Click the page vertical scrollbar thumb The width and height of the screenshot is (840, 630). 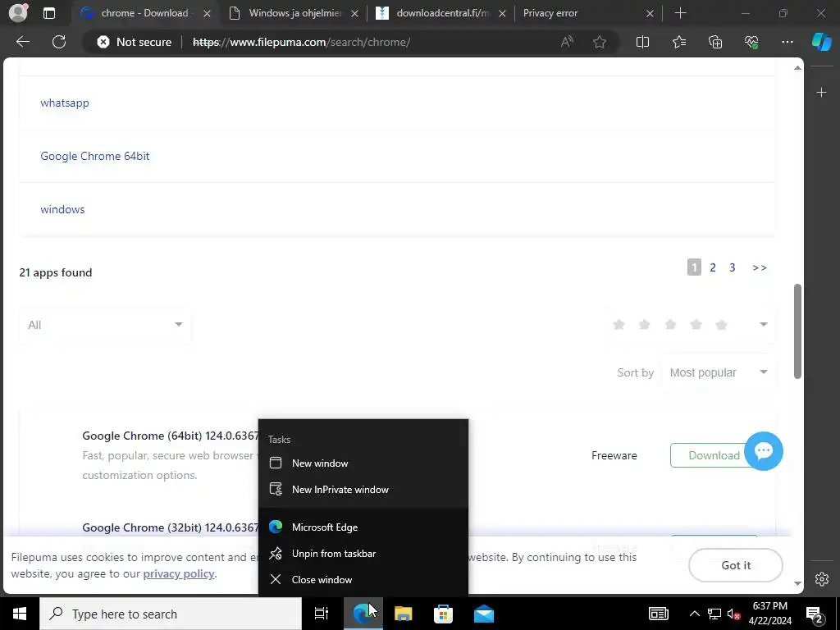tap(797, 331)
